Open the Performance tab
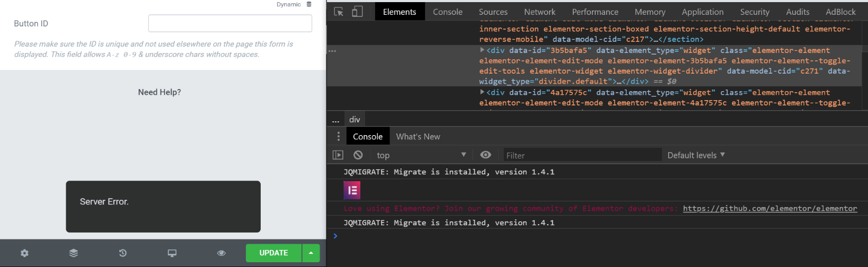868x267 pixels. click(595, 12)
